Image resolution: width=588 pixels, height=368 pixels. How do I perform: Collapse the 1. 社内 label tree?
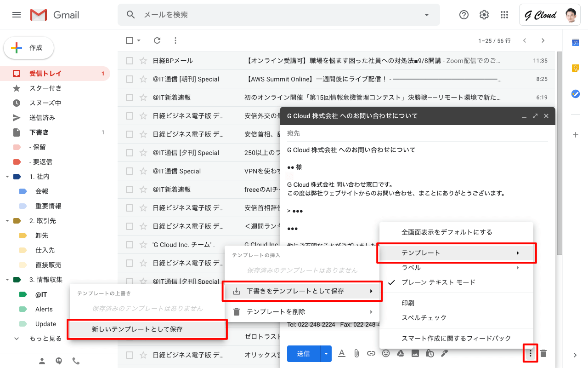pyautogui.click(x=7, y=177)
